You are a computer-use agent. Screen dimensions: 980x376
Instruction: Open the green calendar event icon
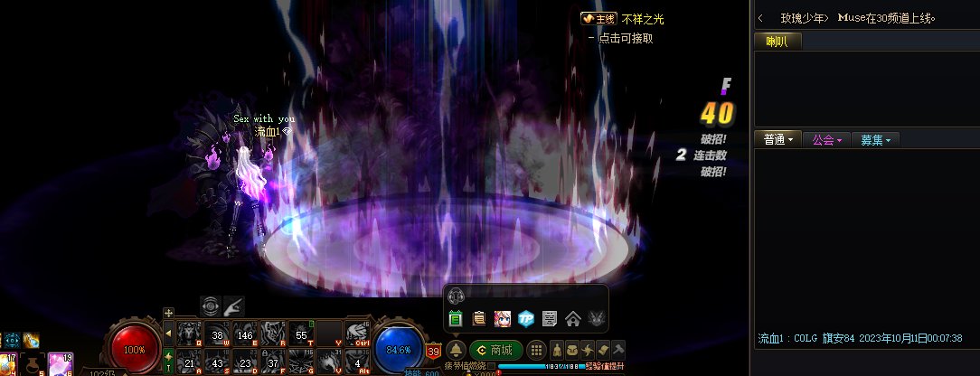456,318
